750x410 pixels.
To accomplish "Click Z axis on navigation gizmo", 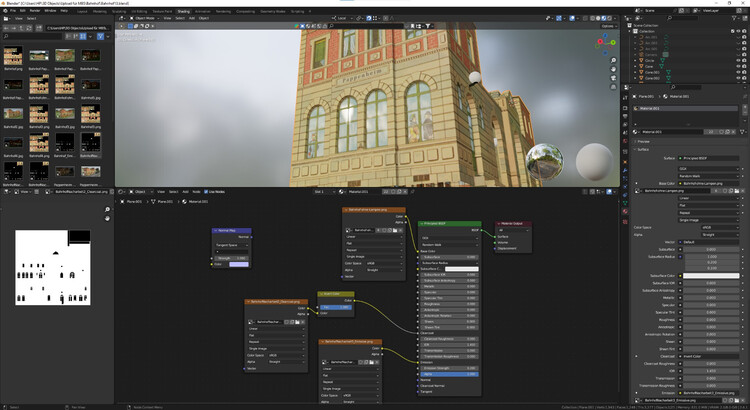I will click(605, 35).
